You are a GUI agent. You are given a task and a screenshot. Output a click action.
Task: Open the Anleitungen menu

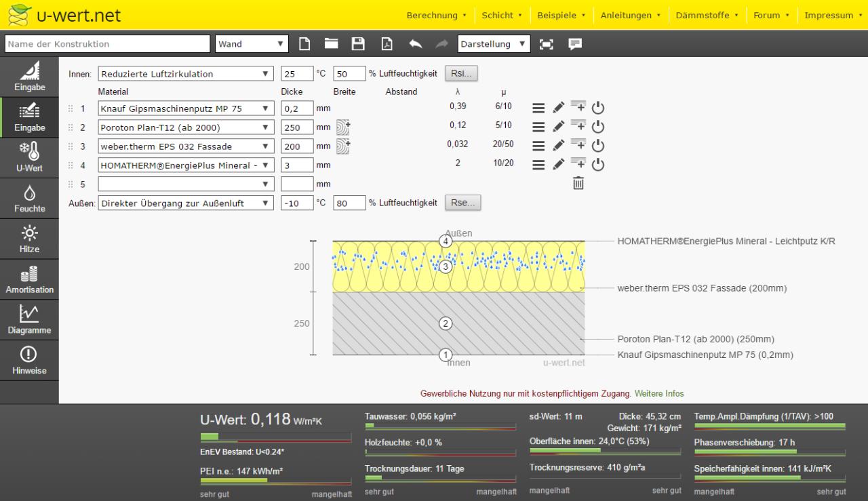point(631,15)
